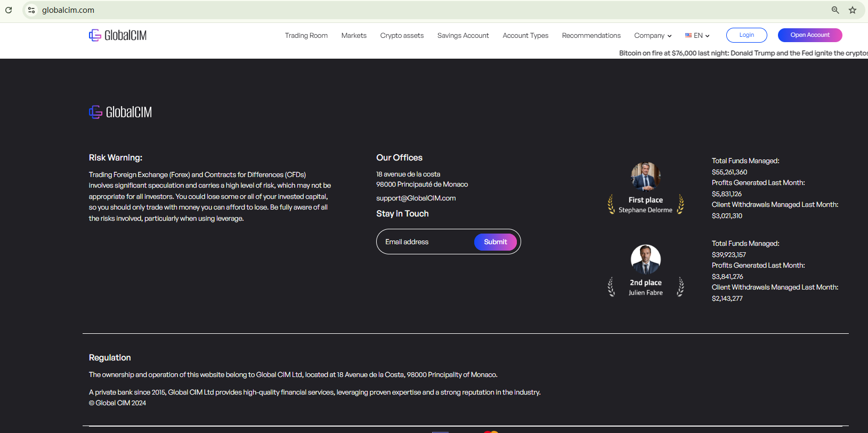Click the 'Risk Warning:' heading

[116, 158]
